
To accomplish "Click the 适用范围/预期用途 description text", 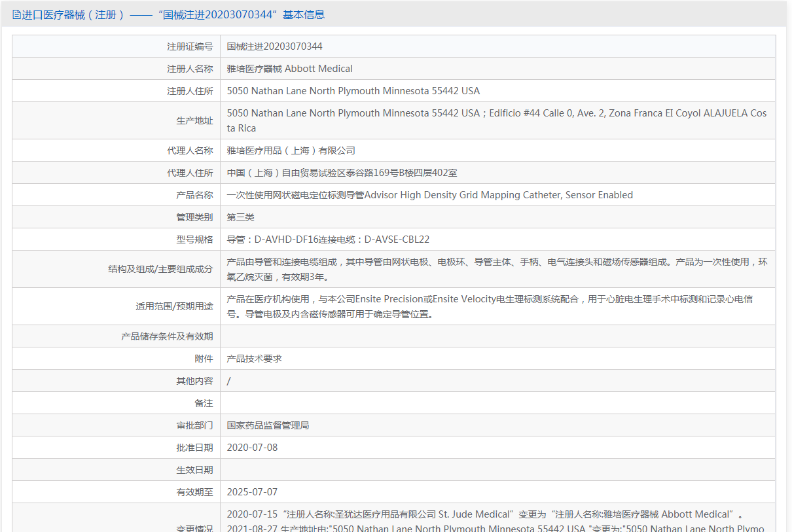I will (489, 306).
